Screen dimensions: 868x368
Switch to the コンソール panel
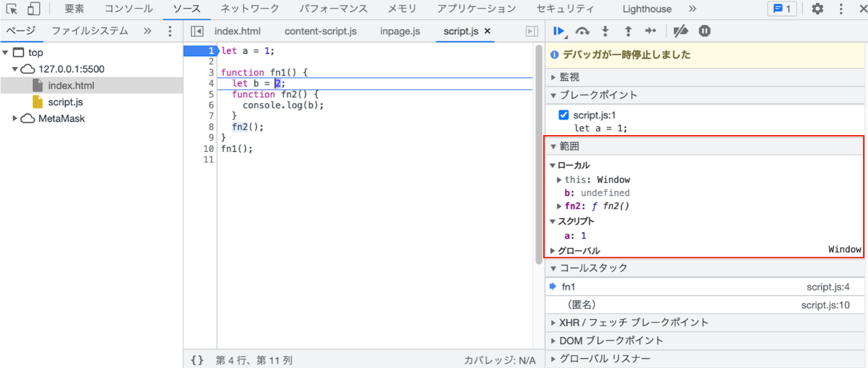[x=128, y=9]
